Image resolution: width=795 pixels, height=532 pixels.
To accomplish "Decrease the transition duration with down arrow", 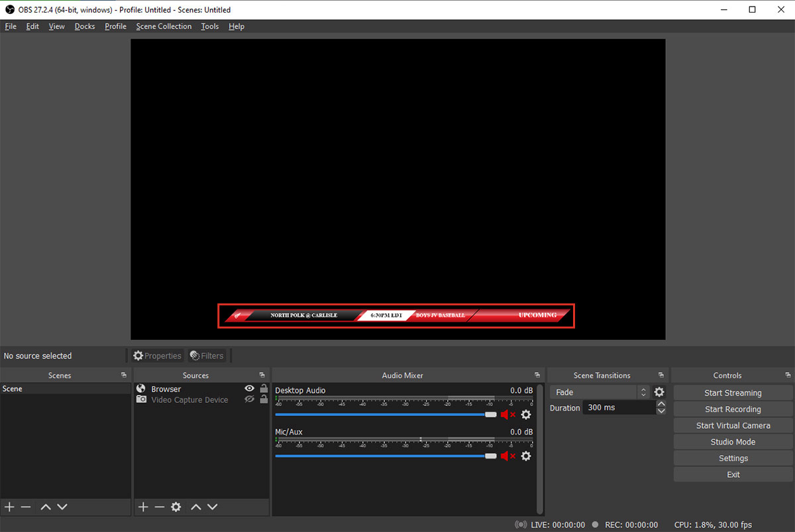I will pos(661,411).
